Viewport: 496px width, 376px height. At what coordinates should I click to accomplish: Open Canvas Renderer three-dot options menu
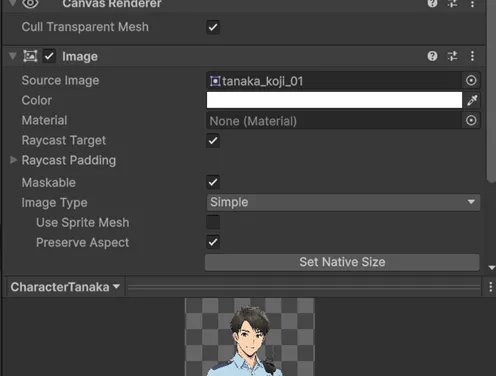click(x=472, y=4)
